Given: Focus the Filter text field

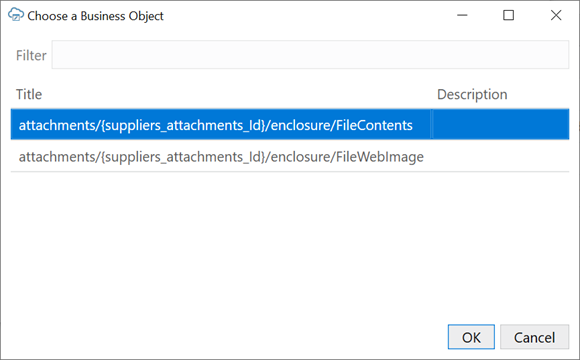Looking at the screenshot, I should click(310, 55).
